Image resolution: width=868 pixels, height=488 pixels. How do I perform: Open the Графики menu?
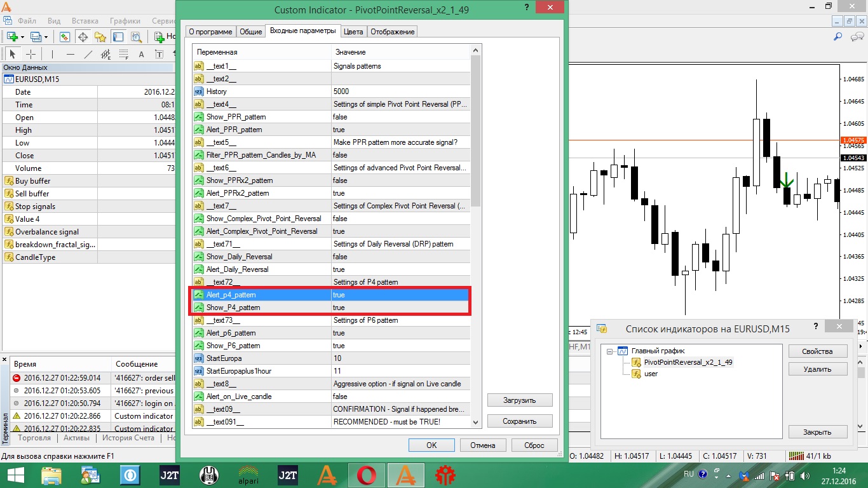pos(125,20)
